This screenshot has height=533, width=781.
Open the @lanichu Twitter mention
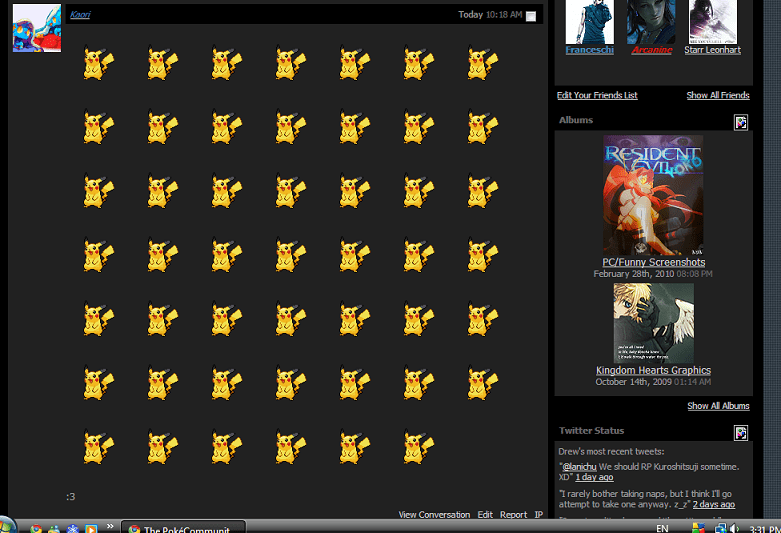(x=579, y=467)
